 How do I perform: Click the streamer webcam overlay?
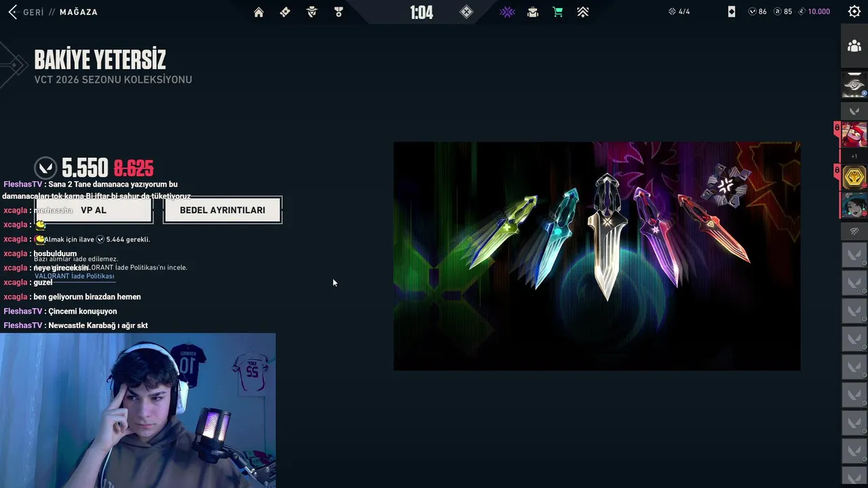138,410
